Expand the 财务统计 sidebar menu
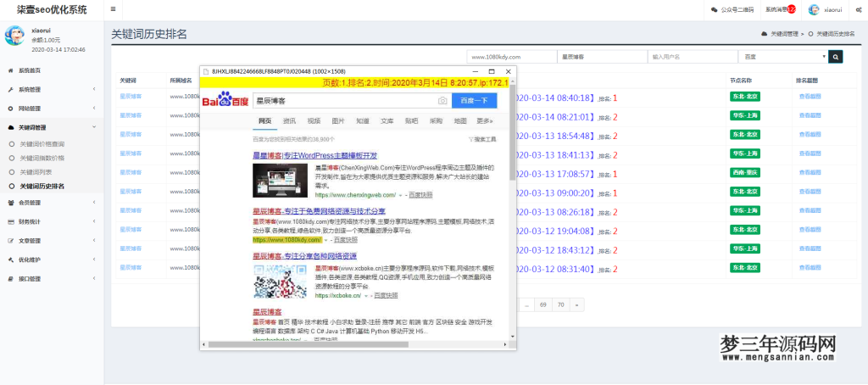 click(52, 221)
